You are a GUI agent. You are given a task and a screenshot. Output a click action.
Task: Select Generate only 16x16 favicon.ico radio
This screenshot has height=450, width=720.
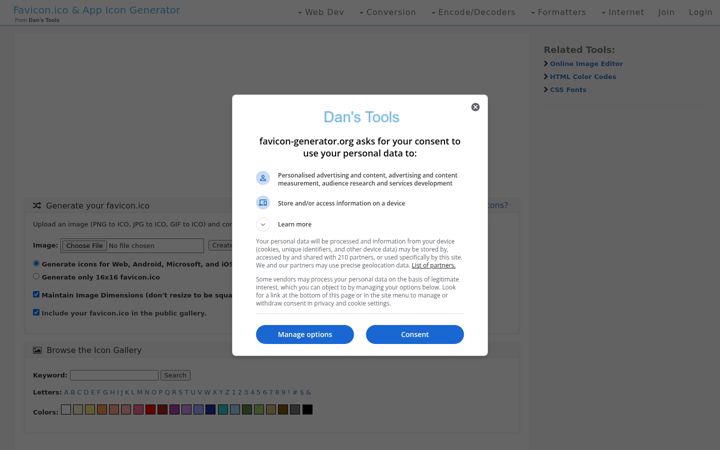[x=36, y=276]
